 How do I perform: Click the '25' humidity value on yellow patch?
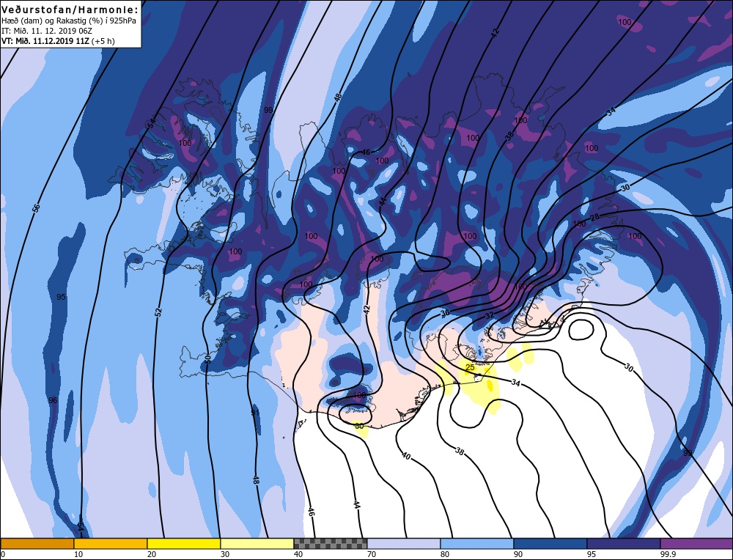tap(471, 367)
